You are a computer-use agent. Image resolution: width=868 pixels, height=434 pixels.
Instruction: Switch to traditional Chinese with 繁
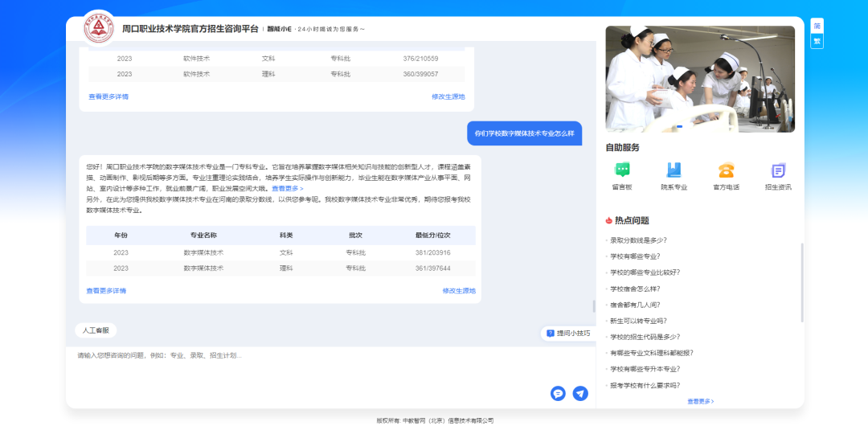[817, 41]
